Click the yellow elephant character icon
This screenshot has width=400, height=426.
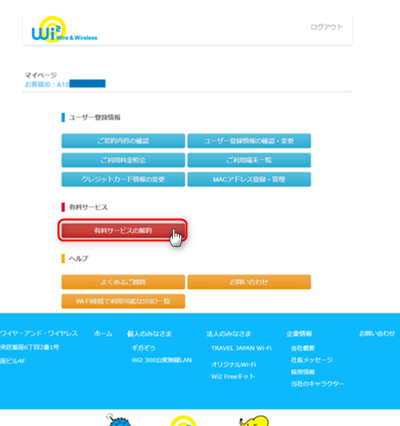tap(254, 420)
